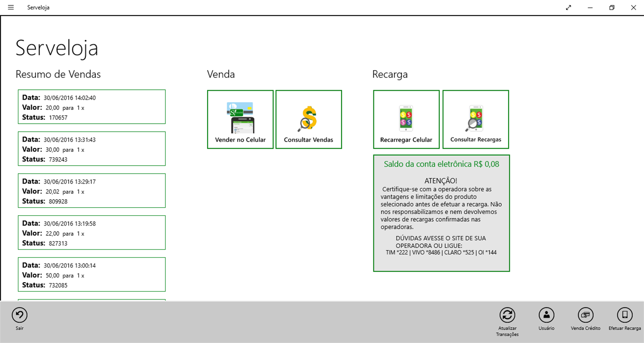Click the Serveloja page title
644x343 pixels.
pyautogui.click(x=57, y=48)
